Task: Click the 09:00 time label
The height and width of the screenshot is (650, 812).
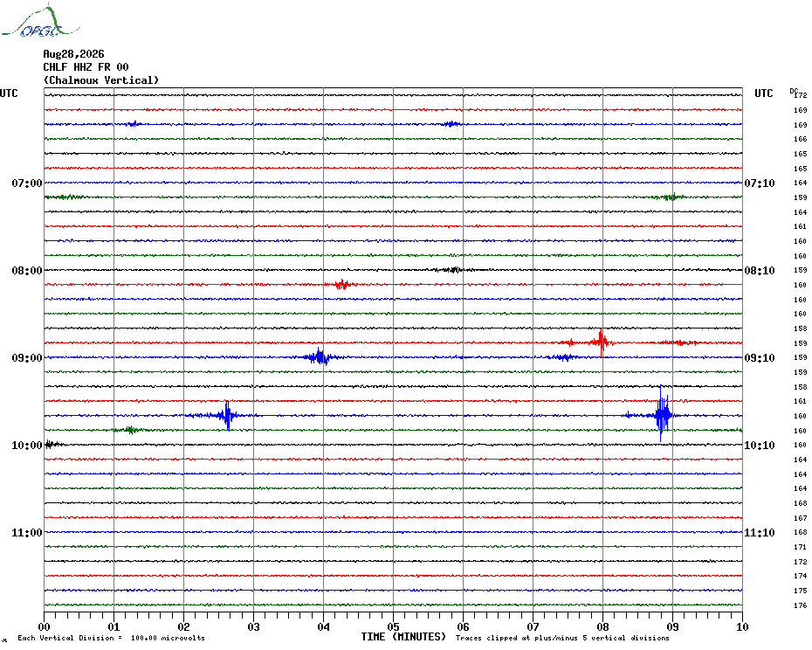Action: pos(27,358)
